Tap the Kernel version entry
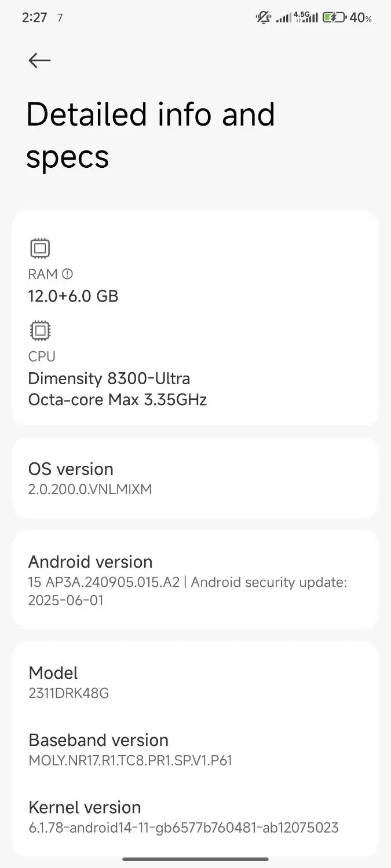The image size is (391, 868). 195,816
